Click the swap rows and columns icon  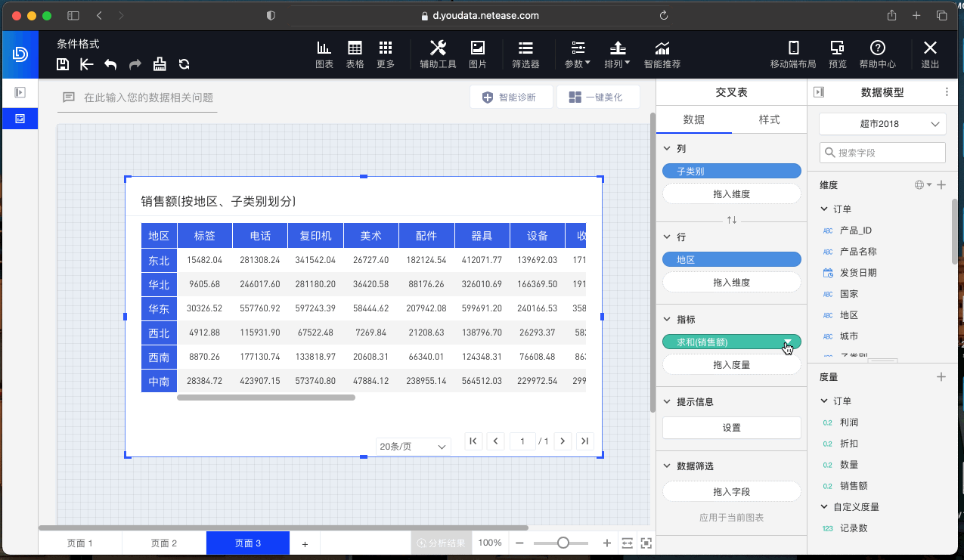click(x=731, y=220)
